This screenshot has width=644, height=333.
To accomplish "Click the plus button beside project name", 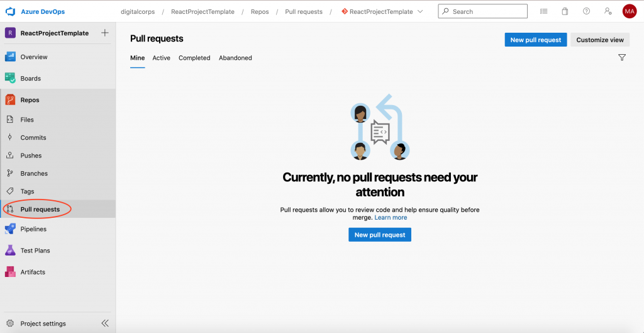I will click(x=105, y=33).
